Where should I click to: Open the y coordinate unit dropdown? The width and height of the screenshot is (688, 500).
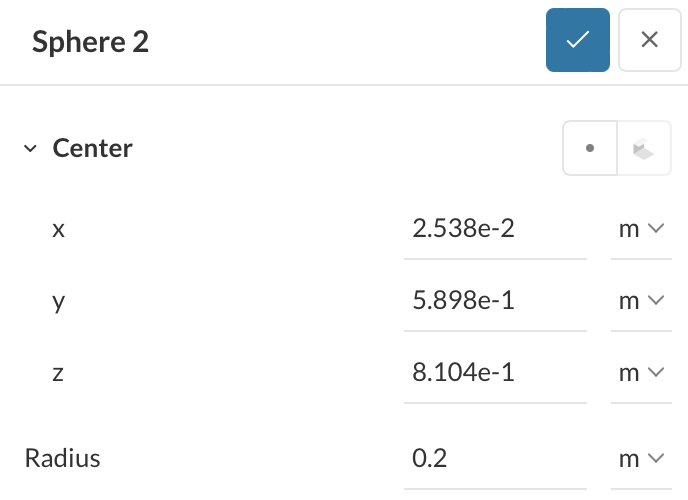click(641, 301)
